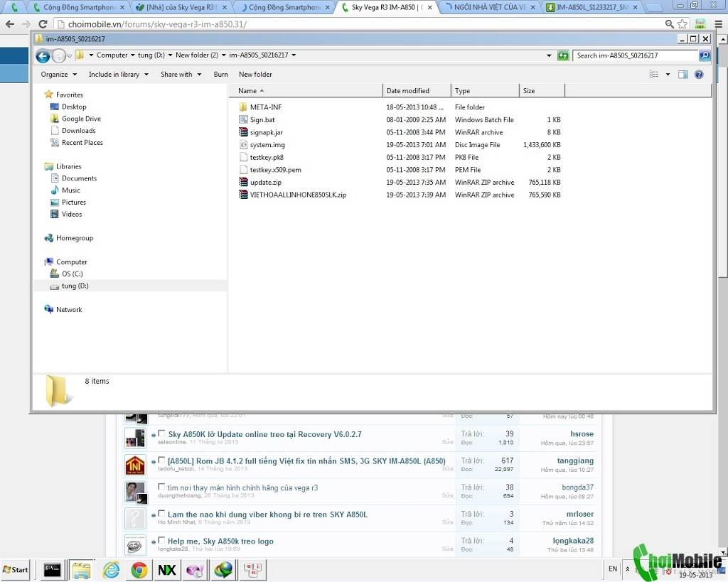Expand the Share with dropdown
The image size is (728, 582).
[181, 74]
